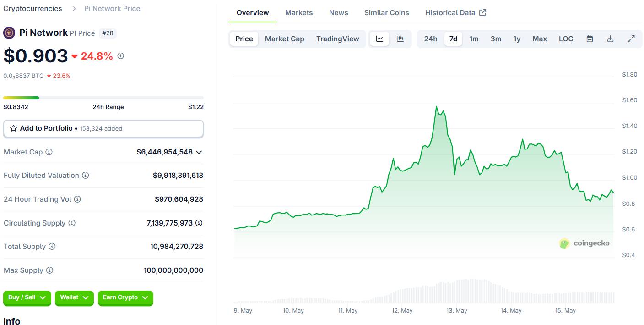Viewport: 644px width, 325px height.
Task: Open the Buy / Sell dropdown
Action: click(x=27, y=297)
